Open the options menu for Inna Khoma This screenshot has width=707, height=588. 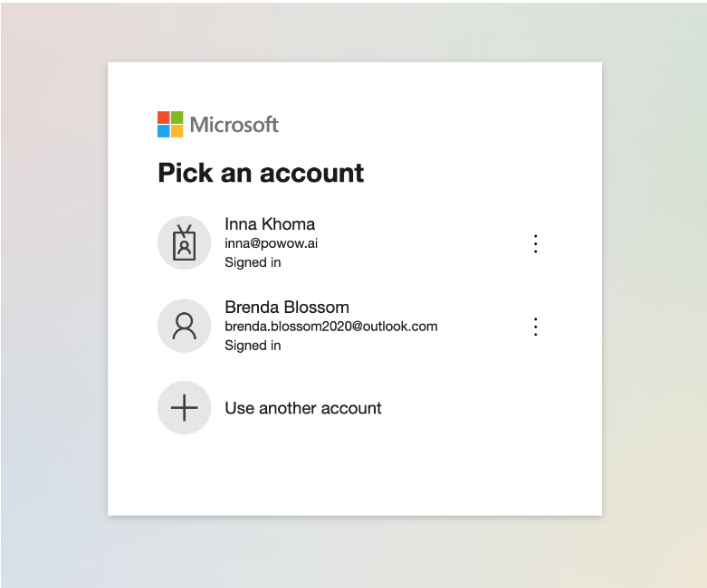[x=535, y=243]
